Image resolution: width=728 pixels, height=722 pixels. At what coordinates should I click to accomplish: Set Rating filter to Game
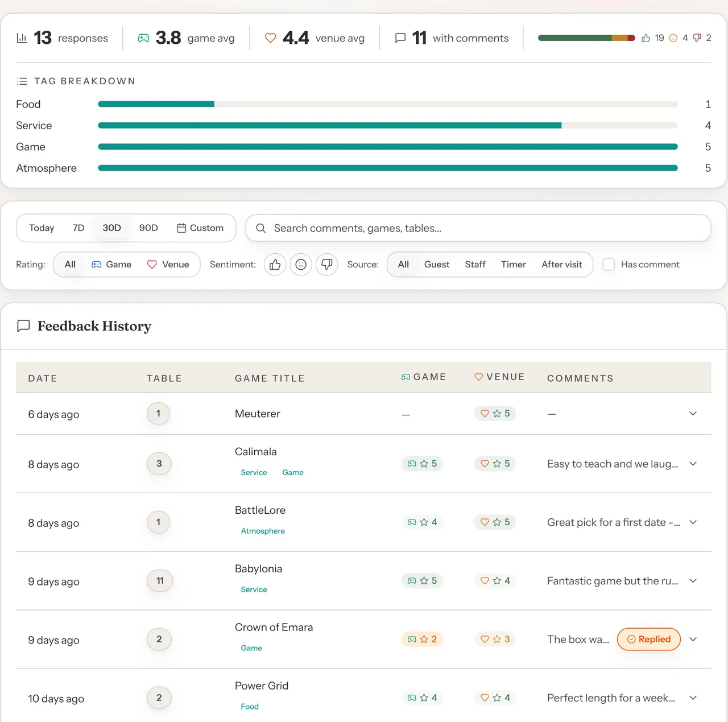(x=112, y=265)
